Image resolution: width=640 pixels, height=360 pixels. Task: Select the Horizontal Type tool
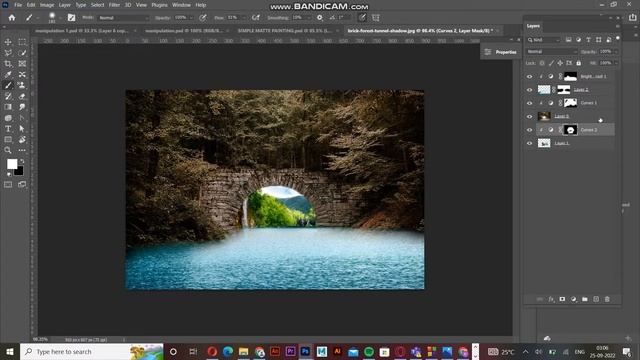coord(8,129)
